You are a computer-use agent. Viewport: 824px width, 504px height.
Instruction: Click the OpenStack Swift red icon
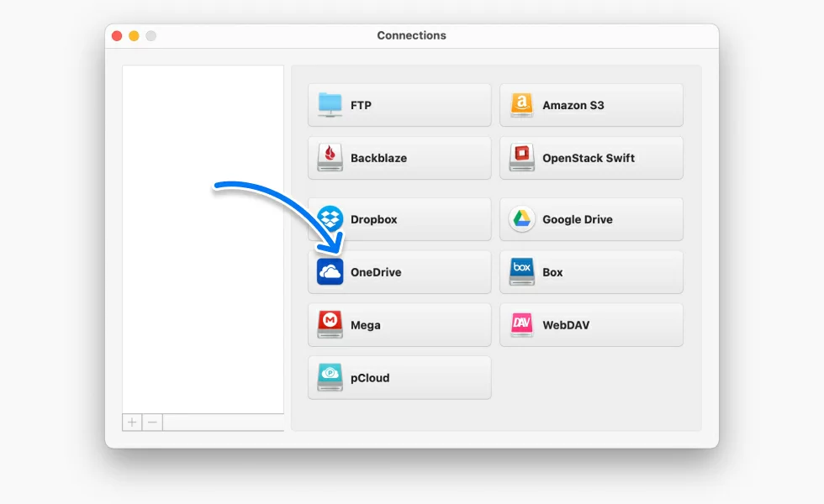click(x=522, y=158)
